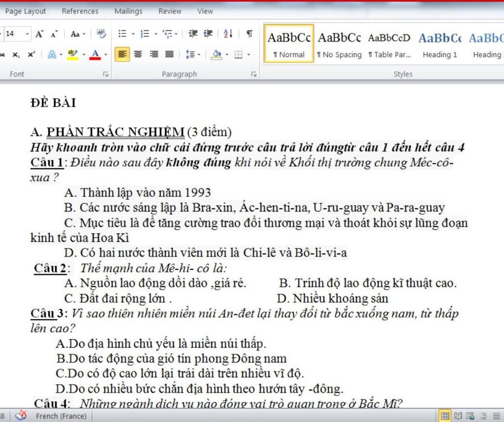Expand the Borders dropdown arrow
Viewport: 504px width, 422px height.
coord(249,55)
